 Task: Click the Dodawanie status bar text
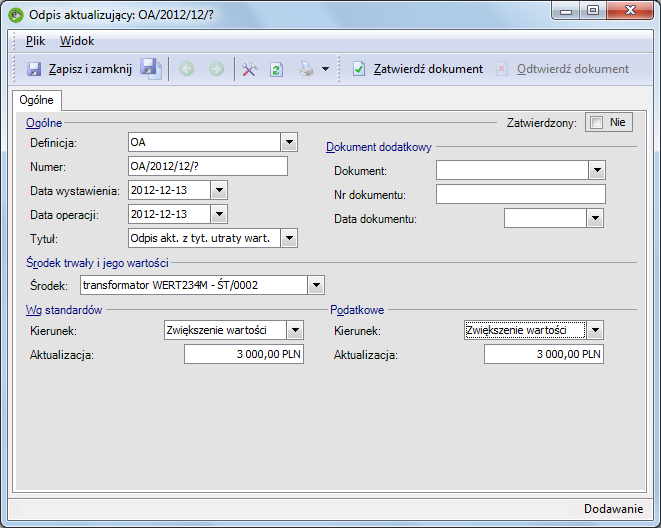click(x=613, y=509)
